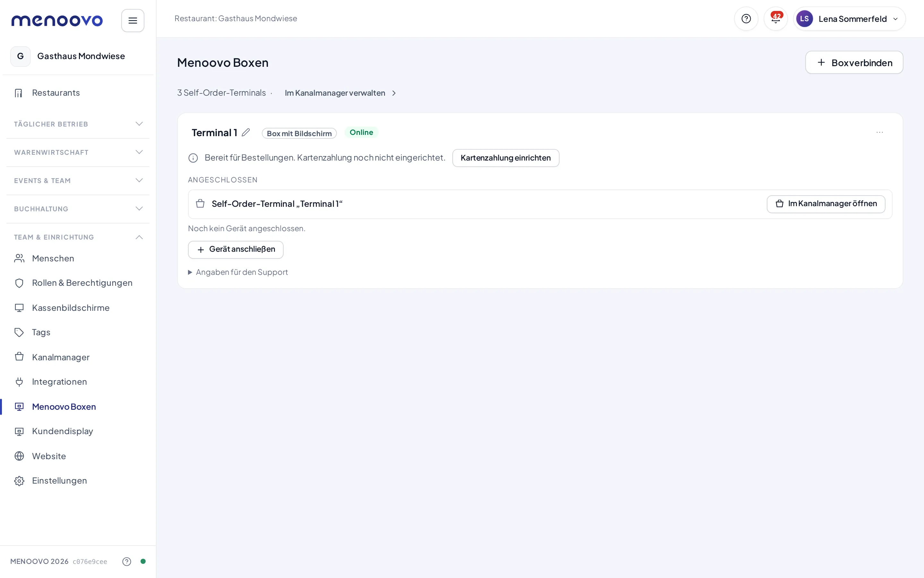Click the Website globe icon
The width and height of the screenshot is (924, 578).
pos(19,456)
